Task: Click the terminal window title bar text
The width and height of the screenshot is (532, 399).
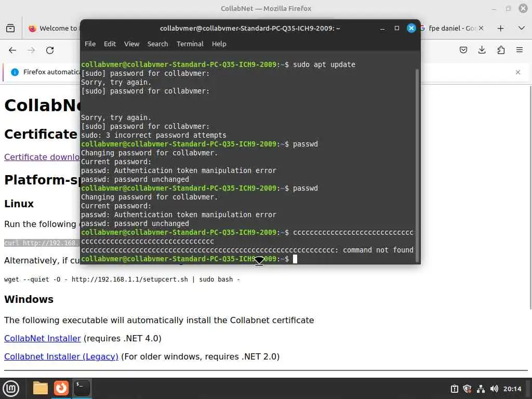Action: (x=250, y=28)
